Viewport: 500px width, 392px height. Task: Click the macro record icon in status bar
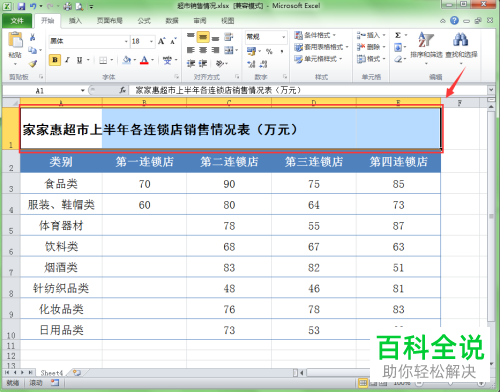(x=55, y=383)
